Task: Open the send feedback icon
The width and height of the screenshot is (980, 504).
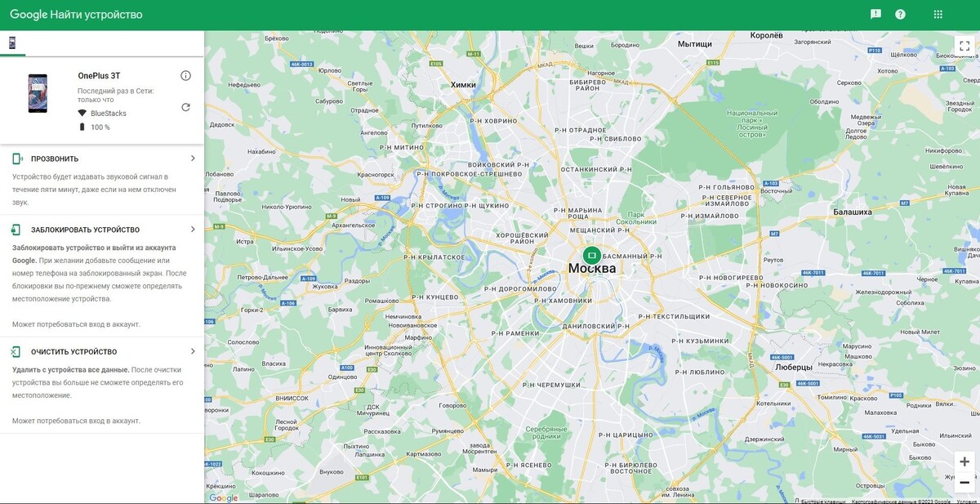Action: 875,14
